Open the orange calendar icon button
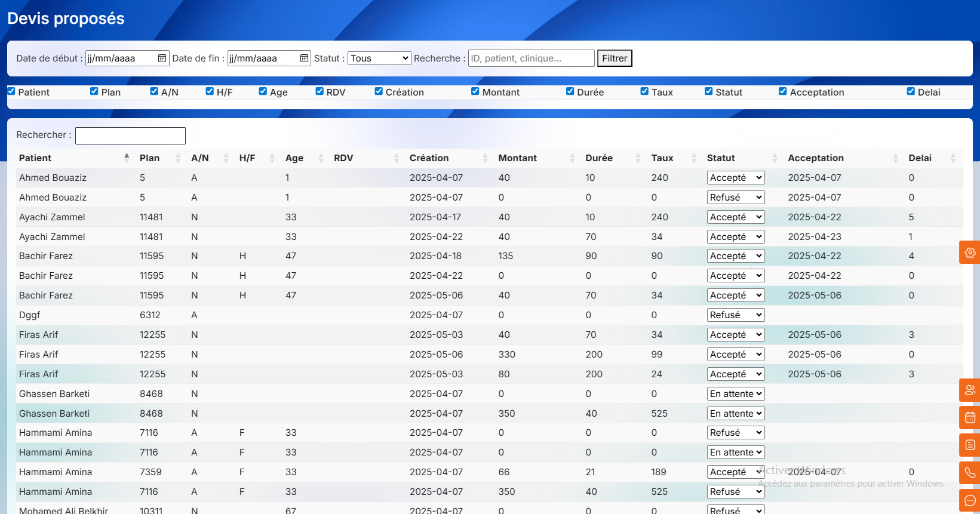This screenshot has height=514, width=980. pos(970,418)
